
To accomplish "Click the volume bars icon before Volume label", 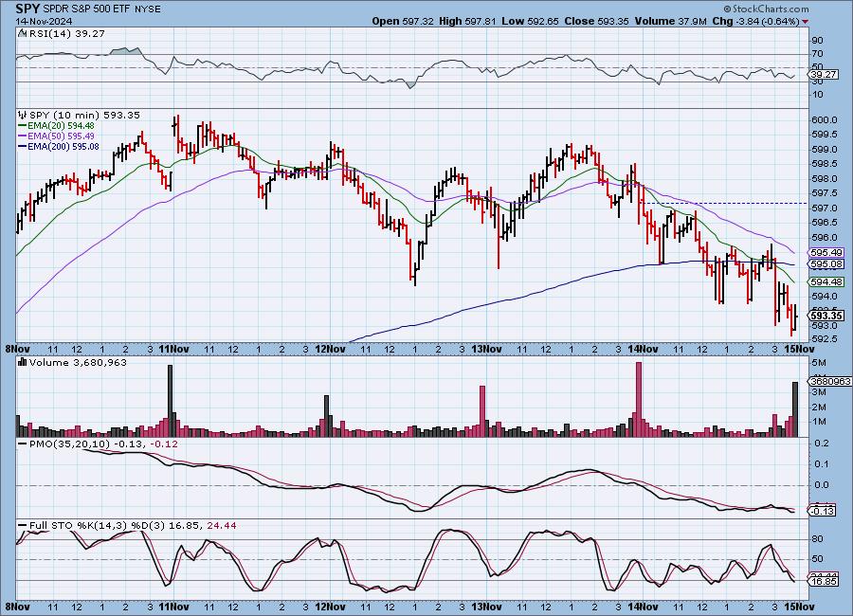I will pos(23,362).
